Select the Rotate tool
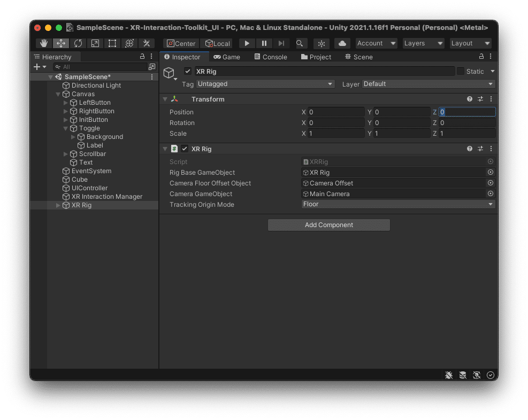This screenshot has height=420, width=528. pos(78,43)
